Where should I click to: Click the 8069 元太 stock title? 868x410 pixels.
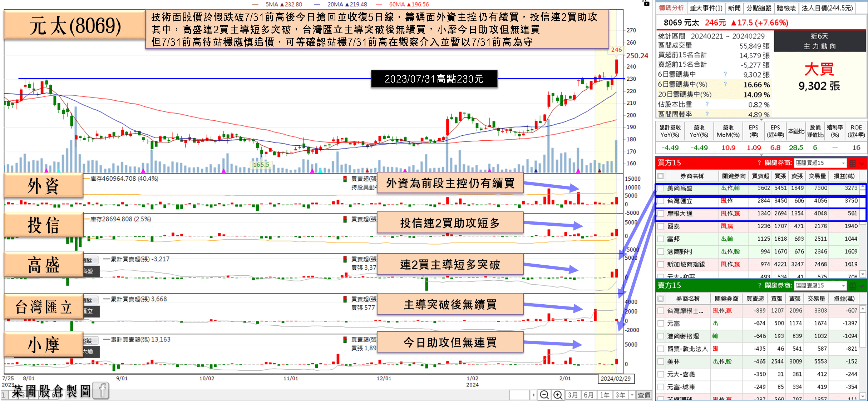tap(681, 22)
